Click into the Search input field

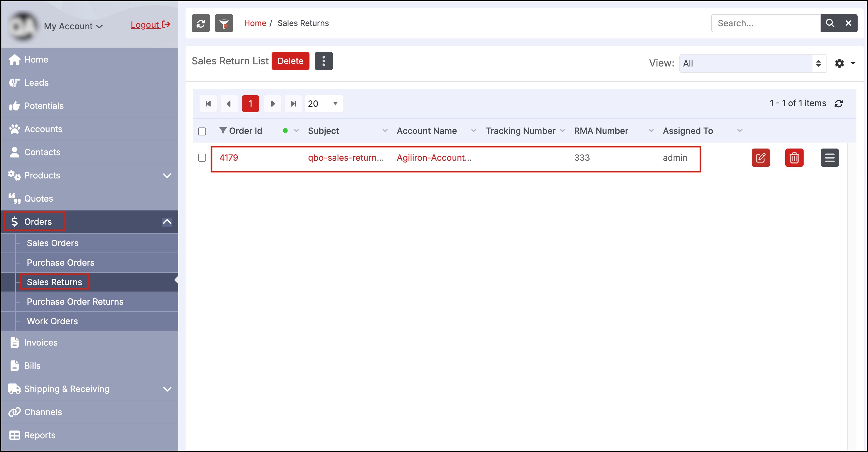point(765,23)
